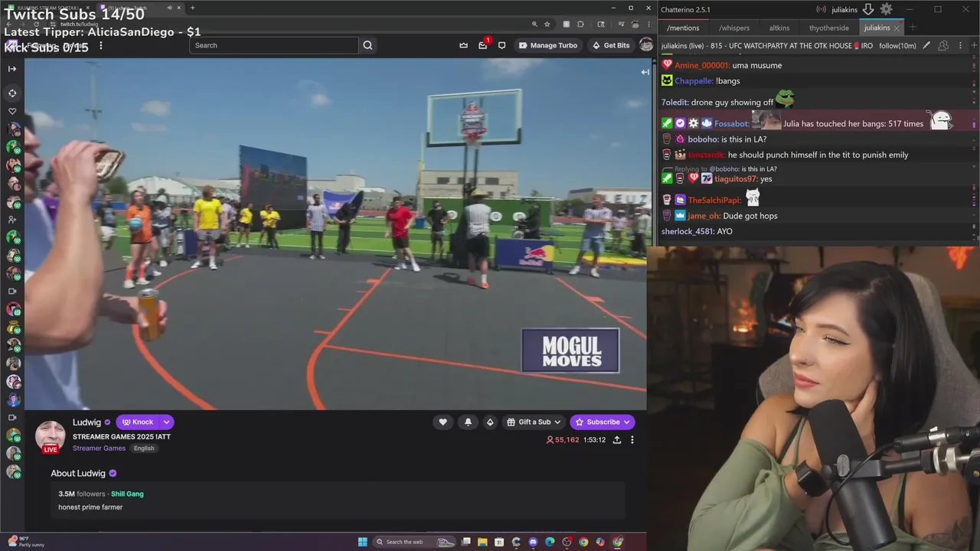Close the juliakins Chatterino tab
Image resolution: width=980 pixels, height=551 pixels.
897,28
